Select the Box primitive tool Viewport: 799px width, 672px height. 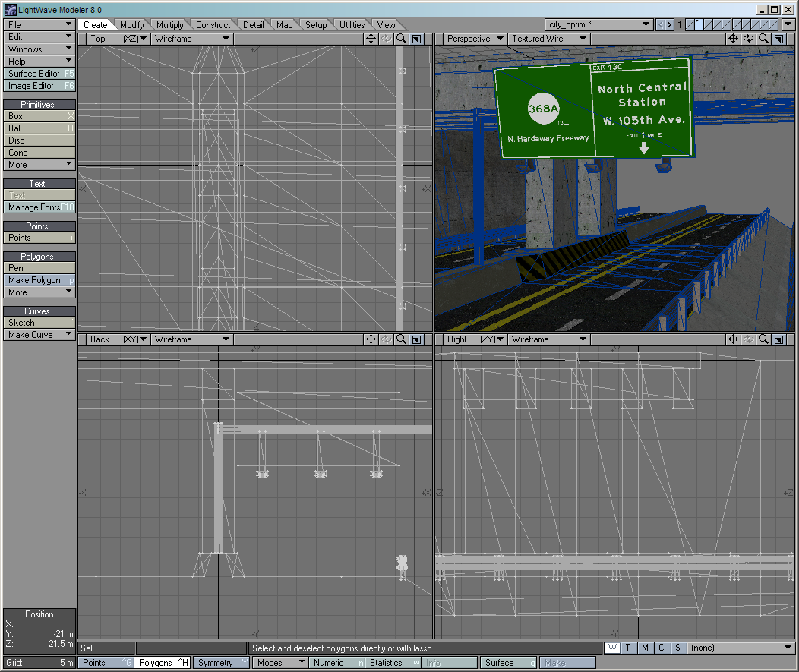point(39,116)
